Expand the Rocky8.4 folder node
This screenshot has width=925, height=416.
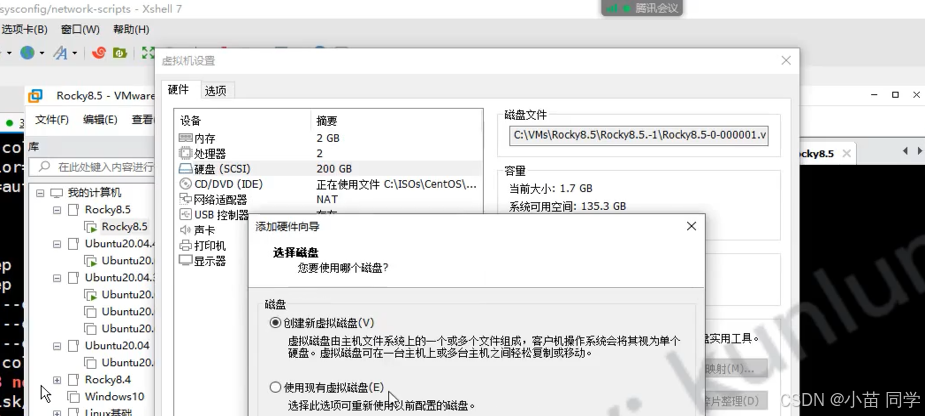[57, 379]
